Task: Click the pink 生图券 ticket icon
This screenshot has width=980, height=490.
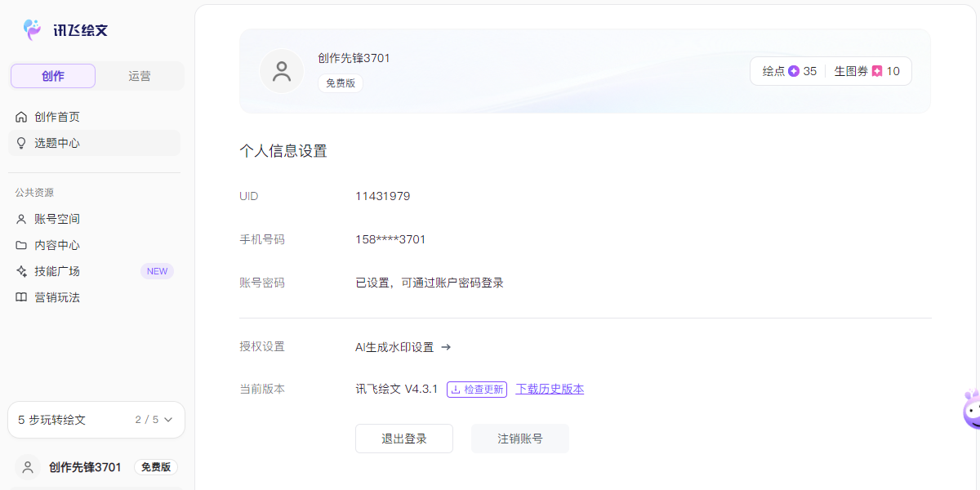Action: (x=877, y=71)
